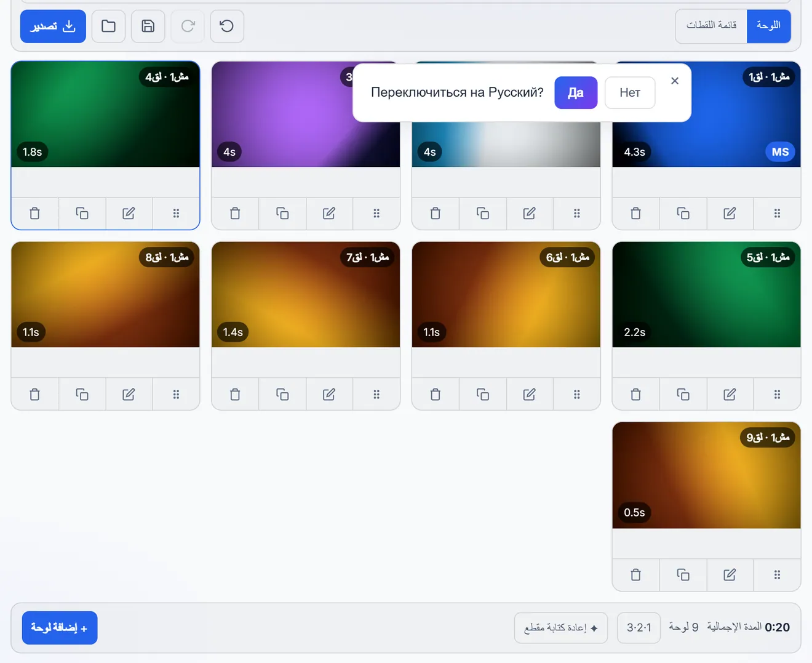This screenshot has width=812, height=663.
Task: Decline the language switch with Нет
Action: point(630,92)
